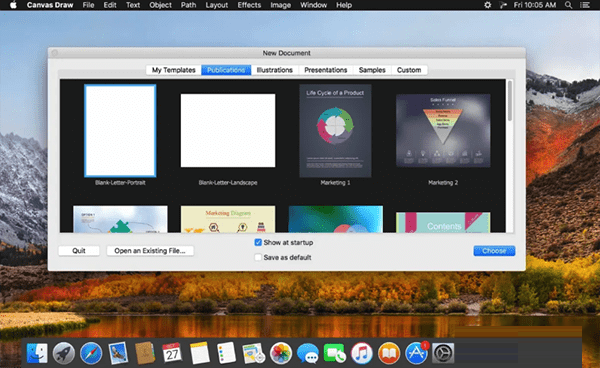Open the Photos app in dock
600x368 pixels.
coord(281,353)
